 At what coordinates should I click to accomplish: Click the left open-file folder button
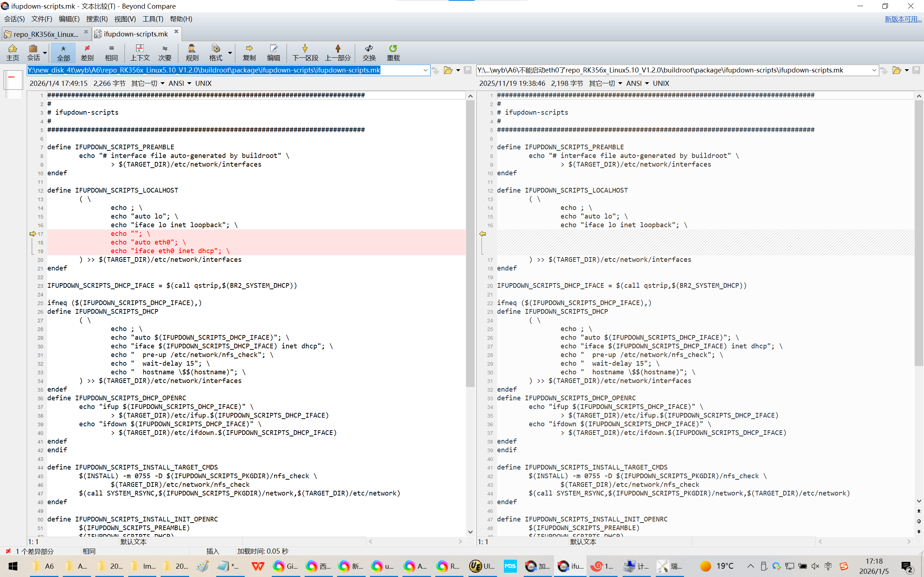click(448, 70)
